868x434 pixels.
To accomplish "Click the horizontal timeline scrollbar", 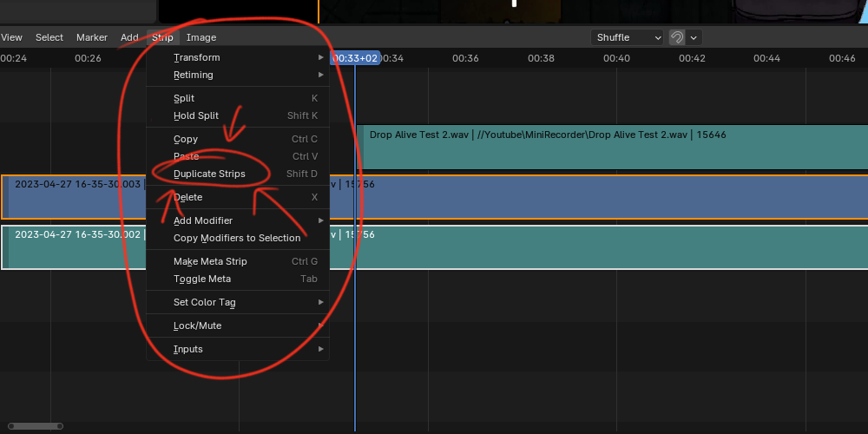I will [36, 426].
